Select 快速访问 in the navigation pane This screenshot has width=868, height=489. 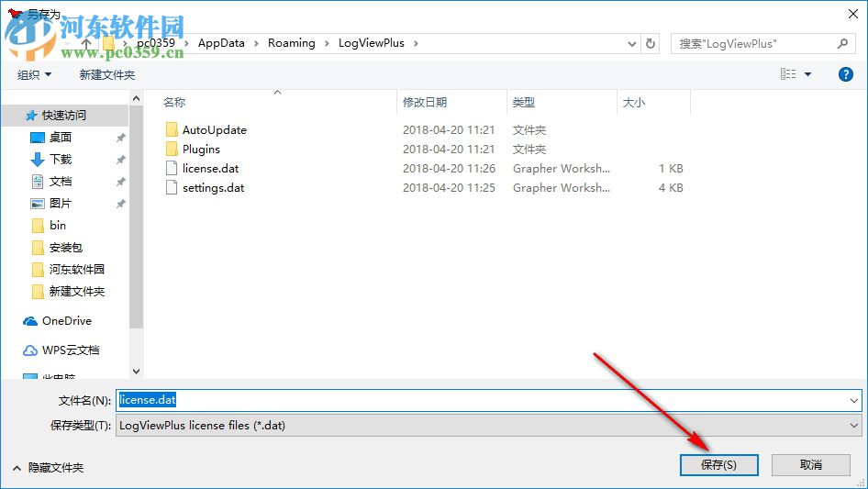pos(65,116)
